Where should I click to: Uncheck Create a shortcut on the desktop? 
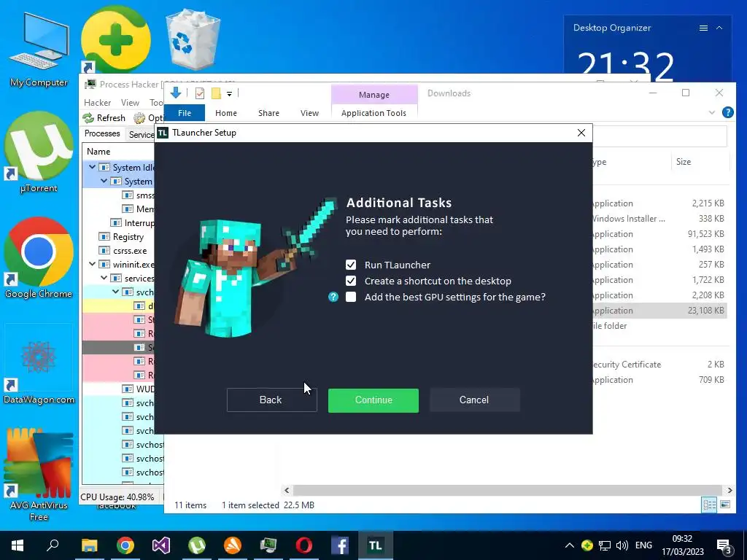point(351,281)
